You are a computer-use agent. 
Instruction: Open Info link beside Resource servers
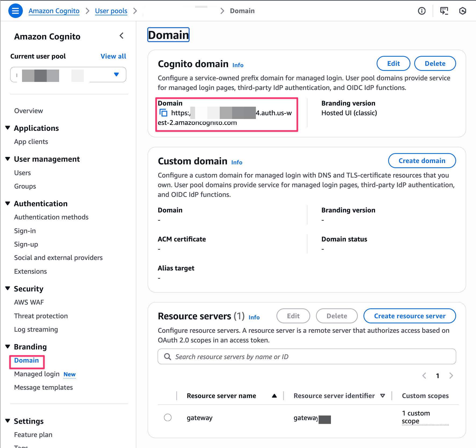pos(254,317)
